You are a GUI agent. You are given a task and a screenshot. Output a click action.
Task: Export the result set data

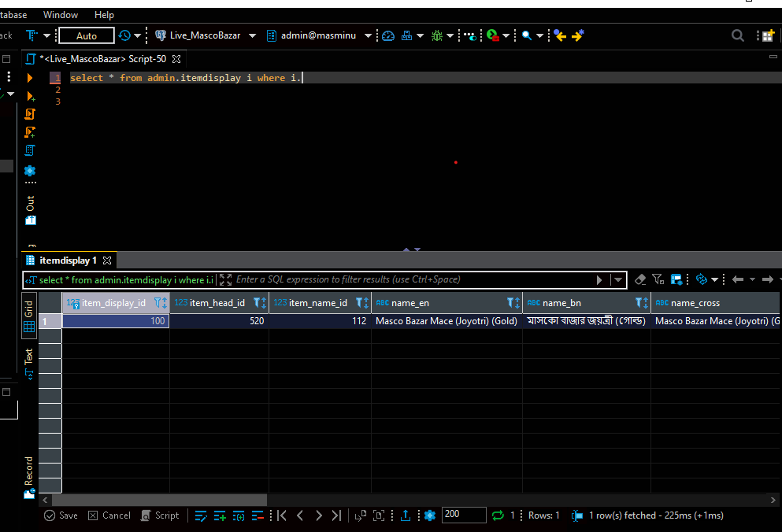406,515
